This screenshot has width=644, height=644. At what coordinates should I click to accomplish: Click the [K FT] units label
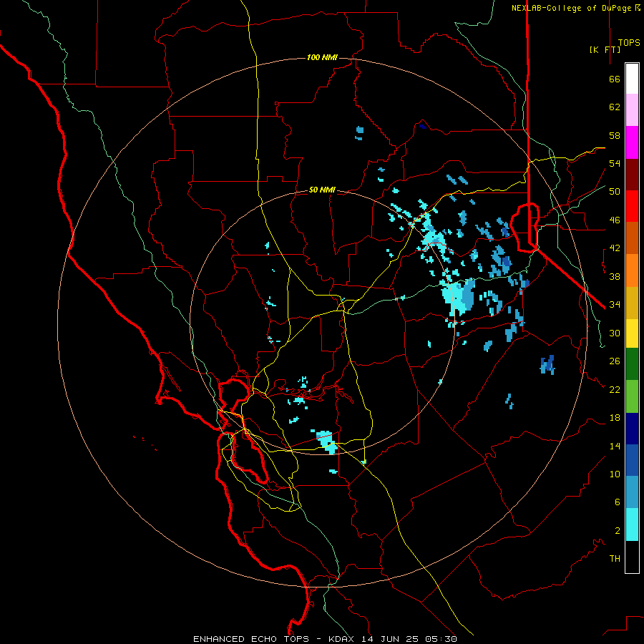click(x=605, y=49)
